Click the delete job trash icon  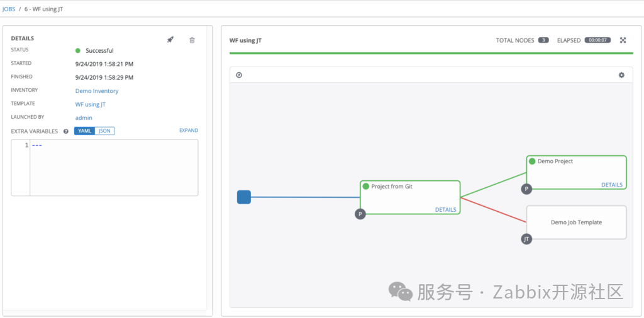point(192,40)
